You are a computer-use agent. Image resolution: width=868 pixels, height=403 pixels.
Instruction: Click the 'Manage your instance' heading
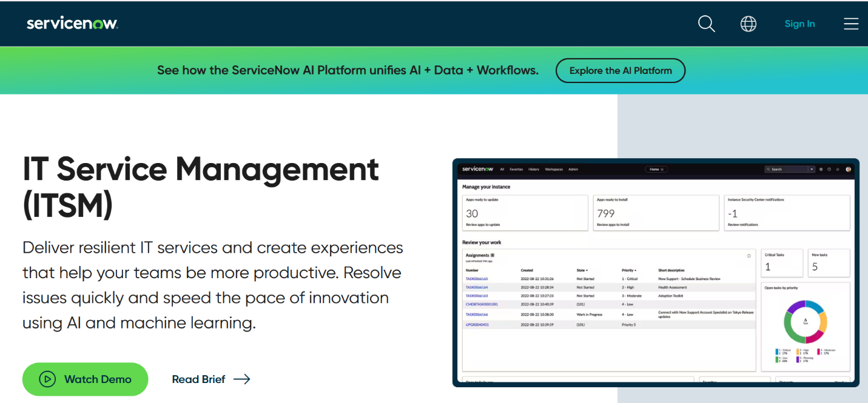[x=486, y=187]
